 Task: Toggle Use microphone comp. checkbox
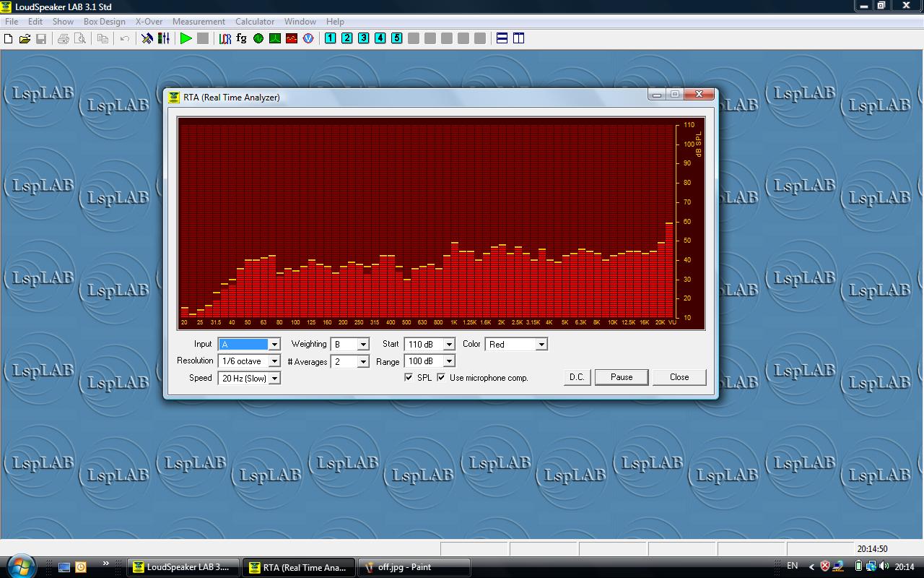[x=441, y=378]
